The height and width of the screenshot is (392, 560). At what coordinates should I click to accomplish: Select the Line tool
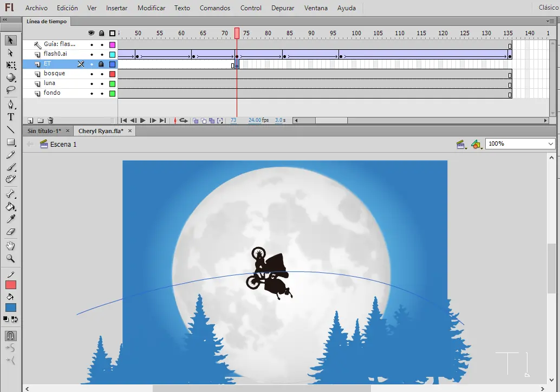(11, 129)
